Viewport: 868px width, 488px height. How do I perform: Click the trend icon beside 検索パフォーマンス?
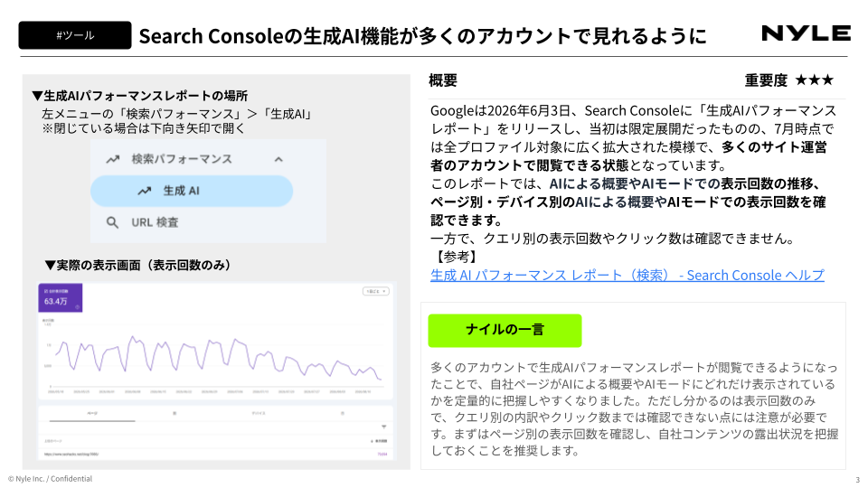(x=113, y=159)
